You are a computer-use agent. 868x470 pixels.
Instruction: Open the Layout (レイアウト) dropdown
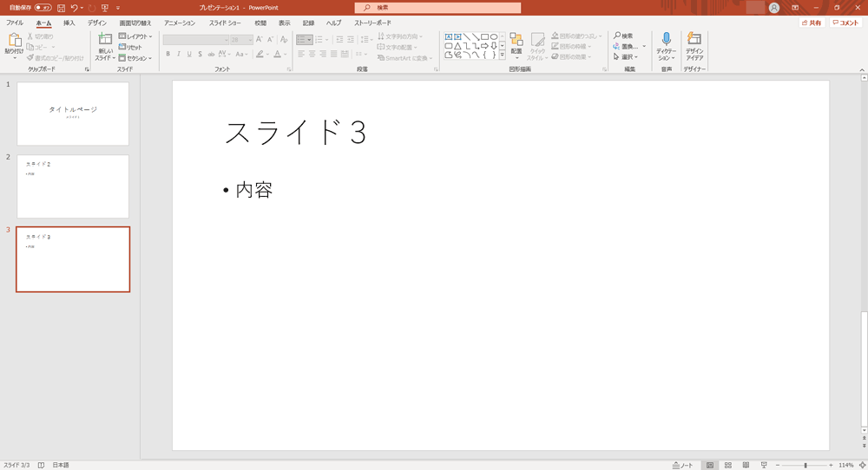(135, 36)
